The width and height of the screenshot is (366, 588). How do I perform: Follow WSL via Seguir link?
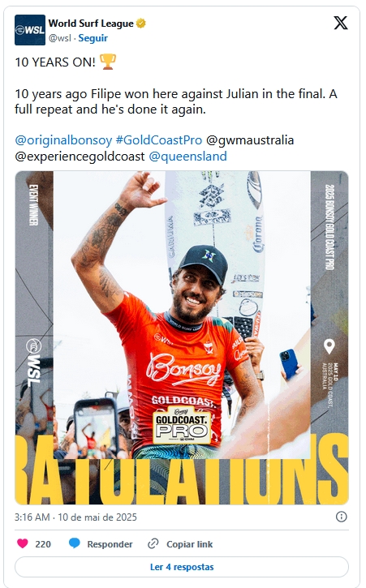(93, 38)
